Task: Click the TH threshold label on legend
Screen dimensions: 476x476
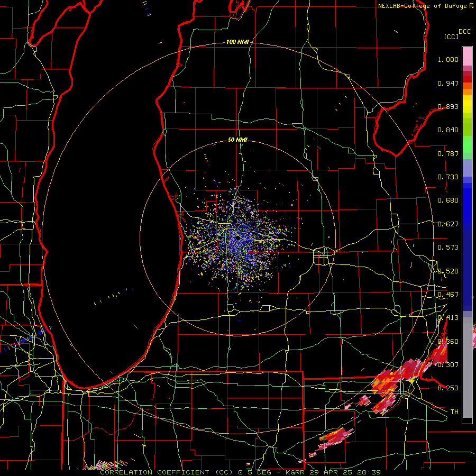Action: point(454,412)
